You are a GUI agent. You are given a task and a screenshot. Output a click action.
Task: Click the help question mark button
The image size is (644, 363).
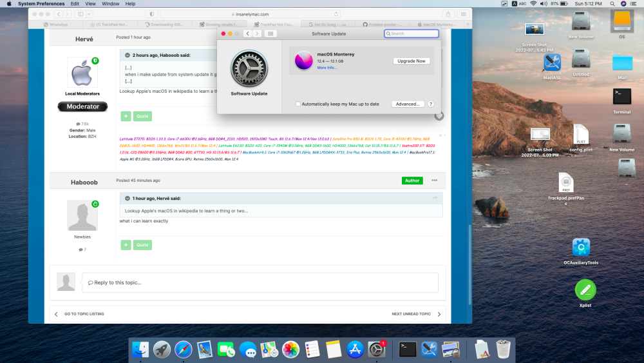430,104
